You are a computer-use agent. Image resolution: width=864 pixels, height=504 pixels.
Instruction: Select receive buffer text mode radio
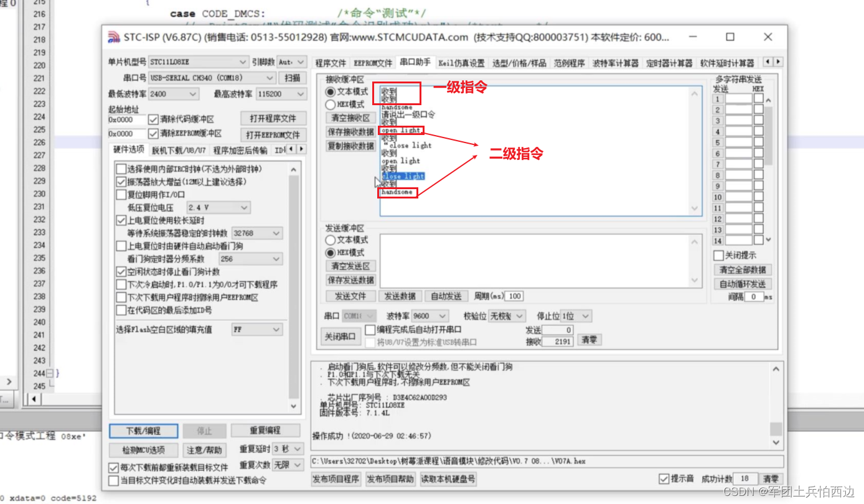[331, 92]
